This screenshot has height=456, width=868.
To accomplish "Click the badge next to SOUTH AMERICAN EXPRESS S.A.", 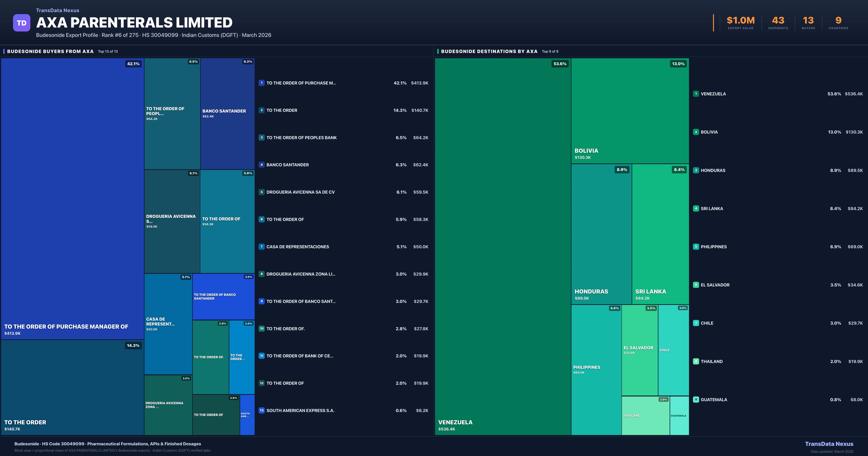I will tap(261, 410).
